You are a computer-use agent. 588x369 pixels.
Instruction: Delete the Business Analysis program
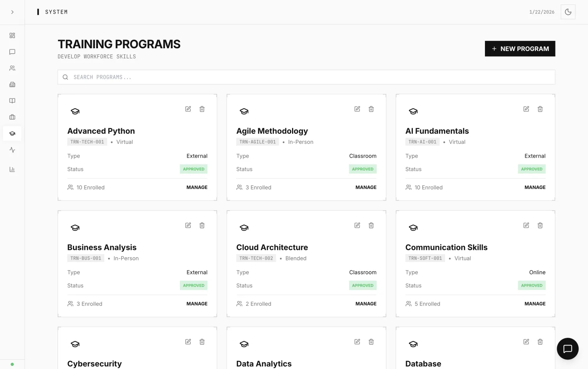point(202,225)
